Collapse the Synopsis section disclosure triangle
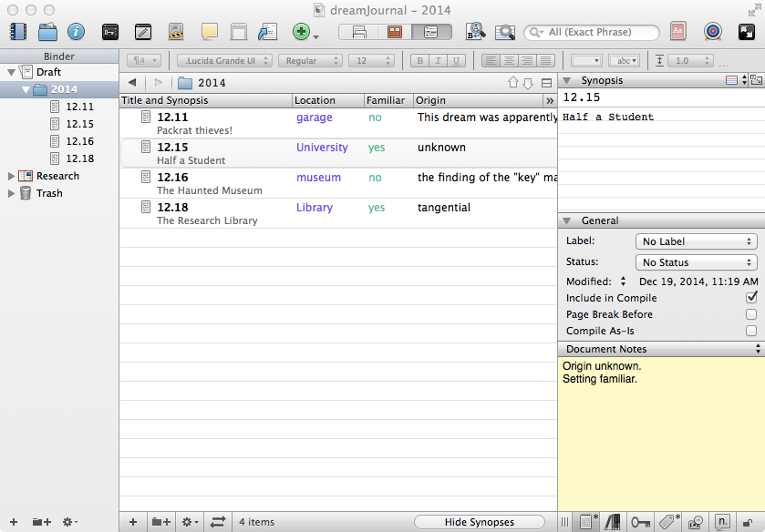 coord(567,80)
